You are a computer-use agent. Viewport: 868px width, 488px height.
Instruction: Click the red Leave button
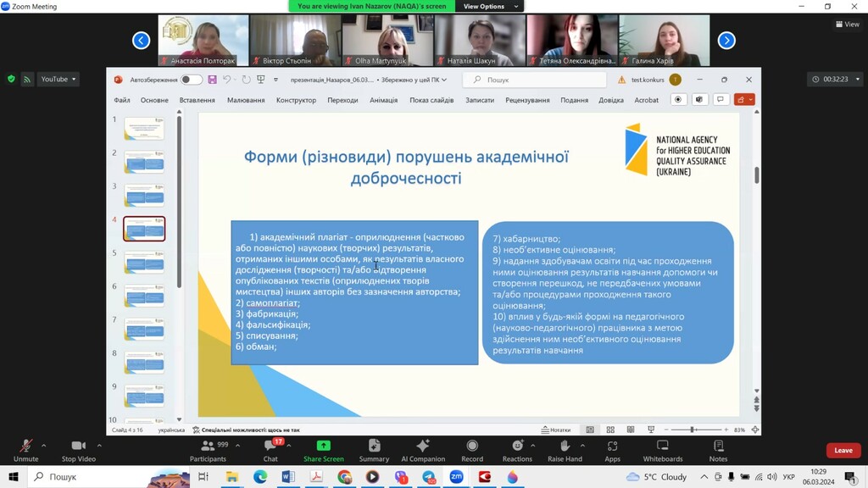[843, 451]
